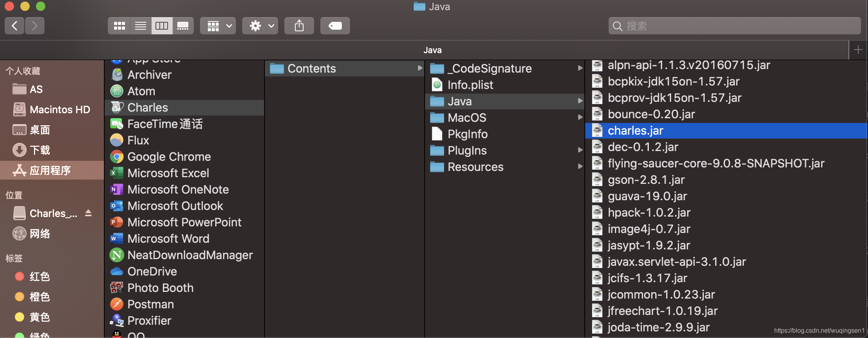Select the red tag 红色
868x338 pixels.
click(52, 276)
